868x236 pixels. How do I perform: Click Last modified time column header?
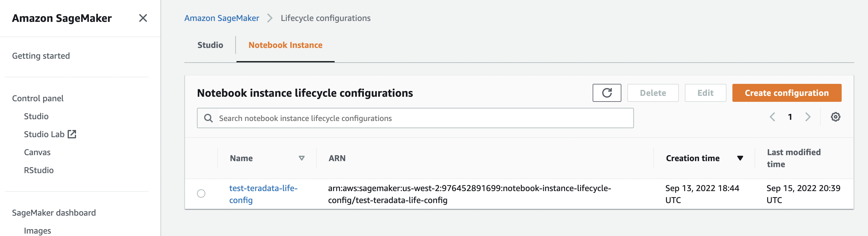(793, 158)
